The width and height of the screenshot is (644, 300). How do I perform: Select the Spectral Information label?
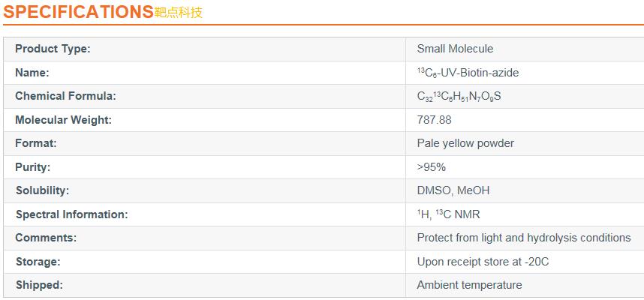(72, 214)
